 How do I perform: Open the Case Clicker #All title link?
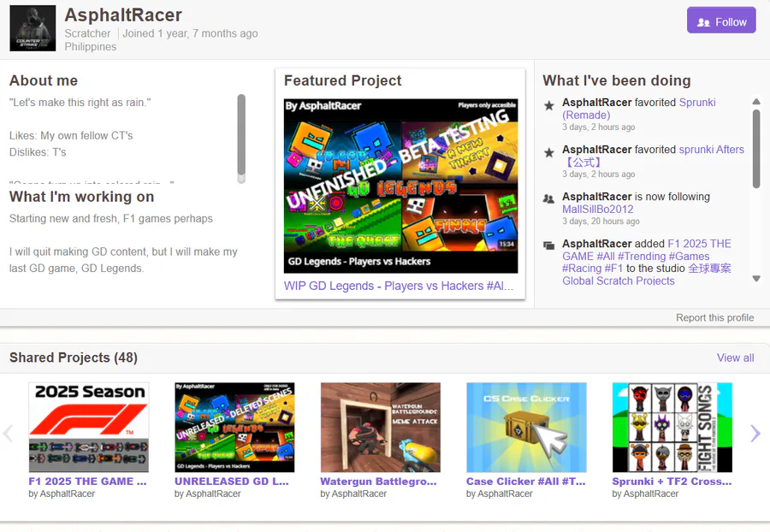[526, 482]
